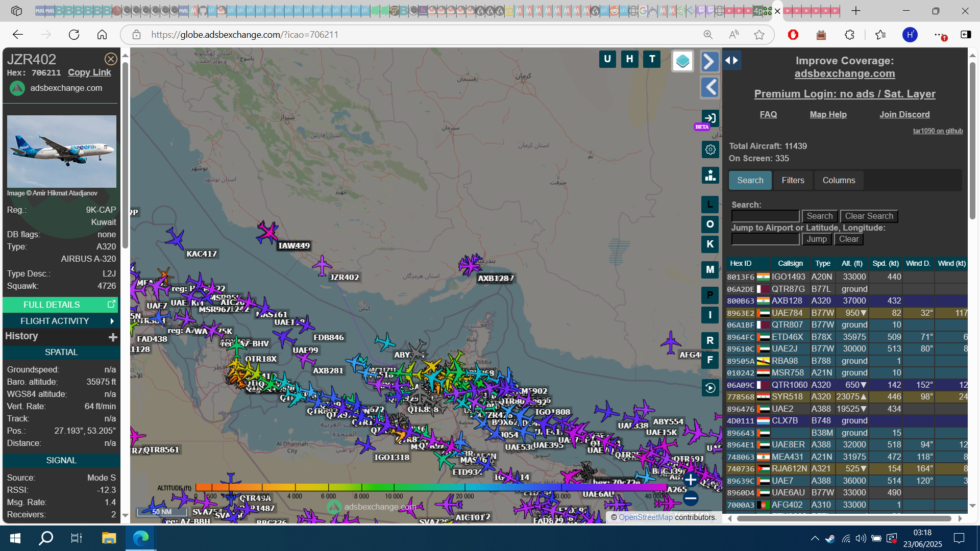
Task: Toggle the P map option
Action: tap(710, 295)
